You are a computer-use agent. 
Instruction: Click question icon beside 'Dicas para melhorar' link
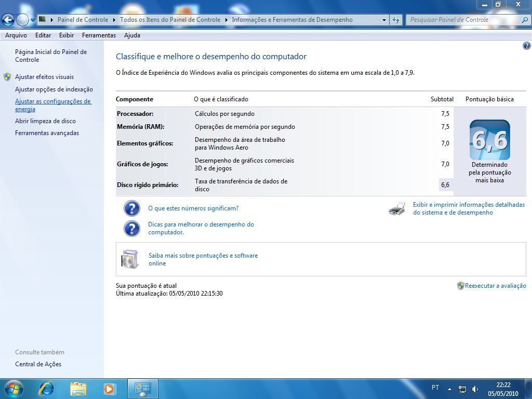tap(132, 229)
